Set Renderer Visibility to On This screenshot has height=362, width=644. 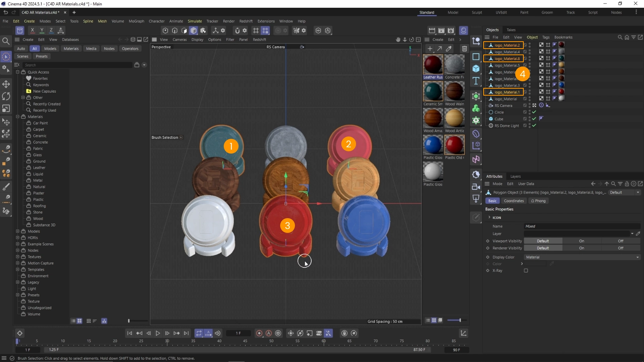tap(581, 248)
